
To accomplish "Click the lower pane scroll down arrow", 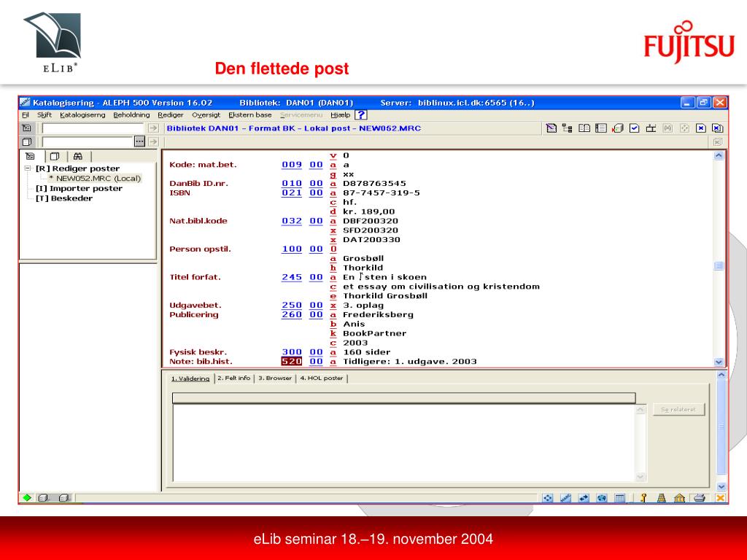I will click(721, 486).
